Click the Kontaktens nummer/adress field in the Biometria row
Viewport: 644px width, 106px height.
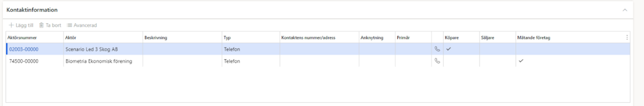pos(319,61)
